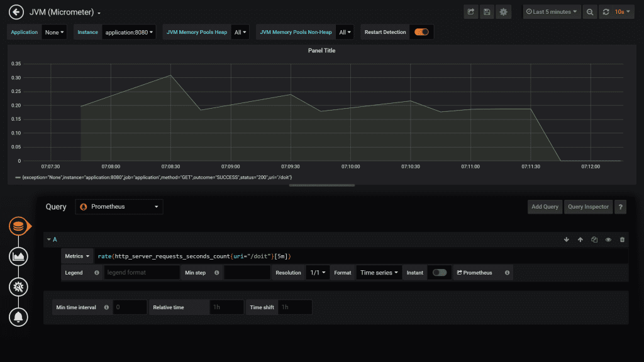Move query A down with arrow icon
644x362 pixels.
(x=566, y=239)
